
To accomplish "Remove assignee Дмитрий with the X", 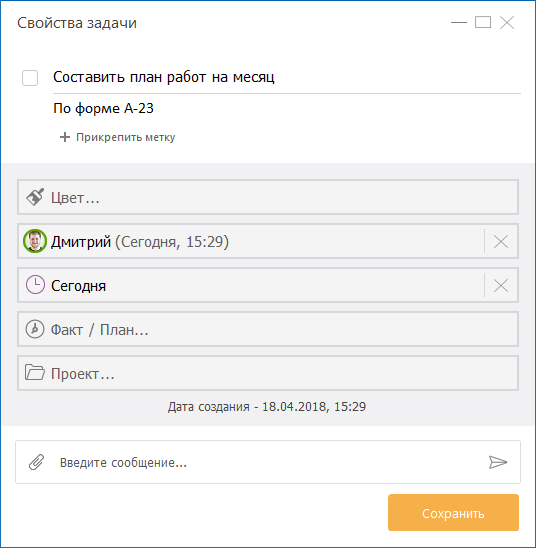I will point(501,241).
